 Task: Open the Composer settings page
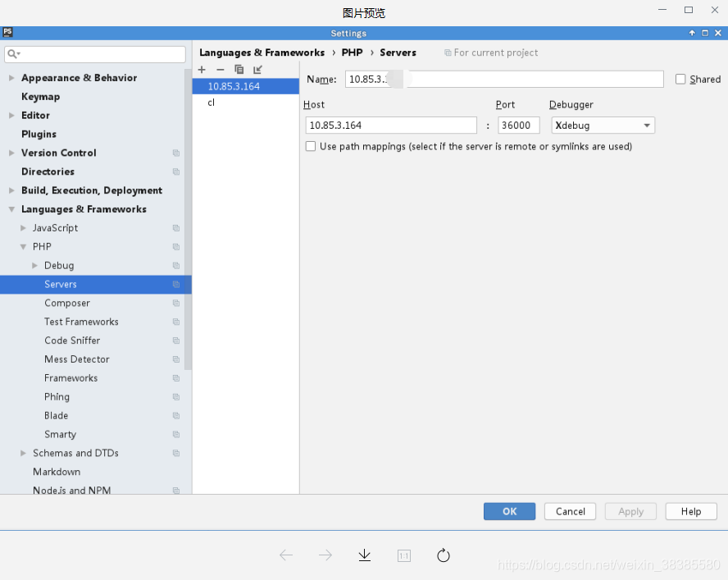tap(67, 303)
